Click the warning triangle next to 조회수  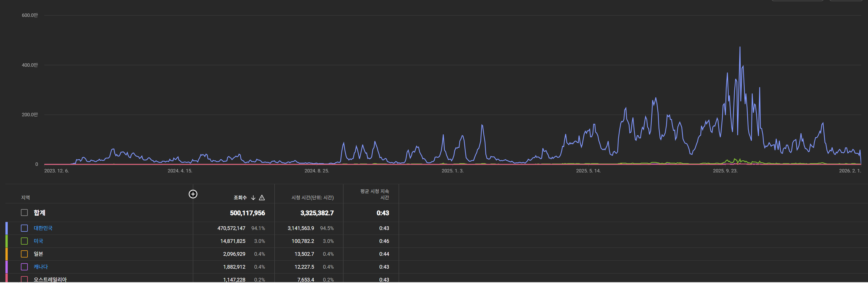[x=262, y=198]
